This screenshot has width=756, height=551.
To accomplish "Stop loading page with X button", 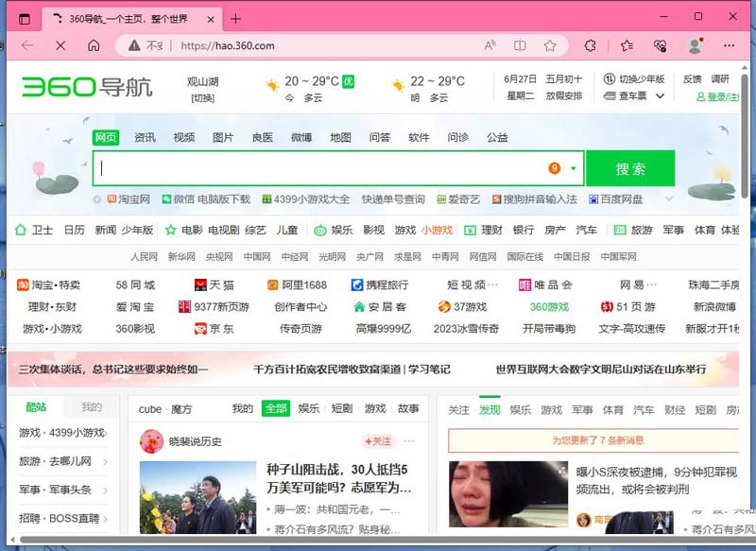I will click(60, 45).
